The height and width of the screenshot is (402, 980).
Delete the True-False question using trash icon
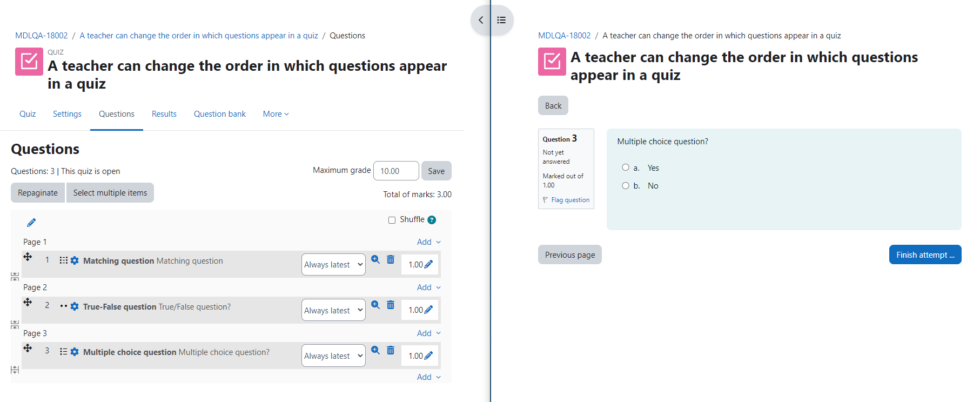391,305
